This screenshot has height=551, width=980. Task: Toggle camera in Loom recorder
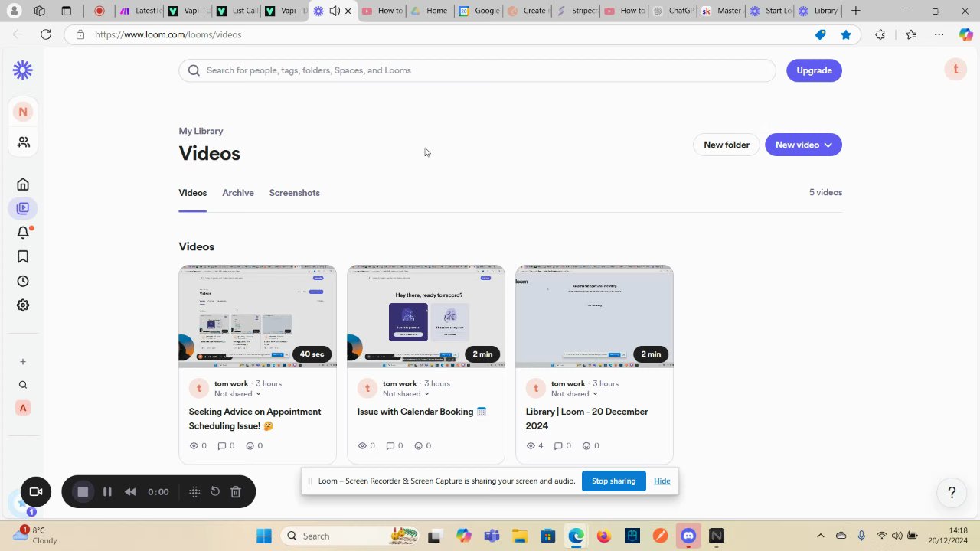[x=35, y=491]
